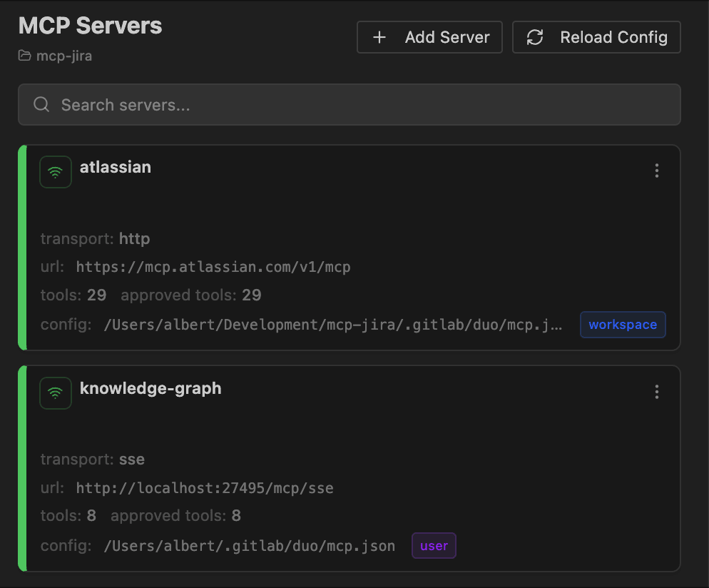Screen dimensions: 709x588
Task: Expand the knowledge-graph server card
Action: (151, 388)
